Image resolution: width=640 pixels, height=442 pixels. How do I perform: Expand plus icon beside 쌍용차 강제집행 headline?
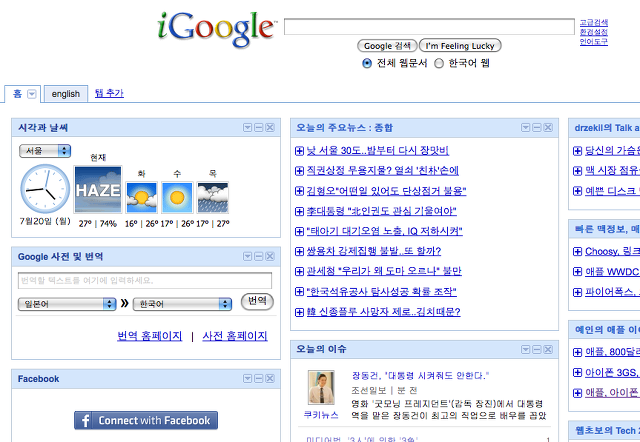tap(299, 251)
